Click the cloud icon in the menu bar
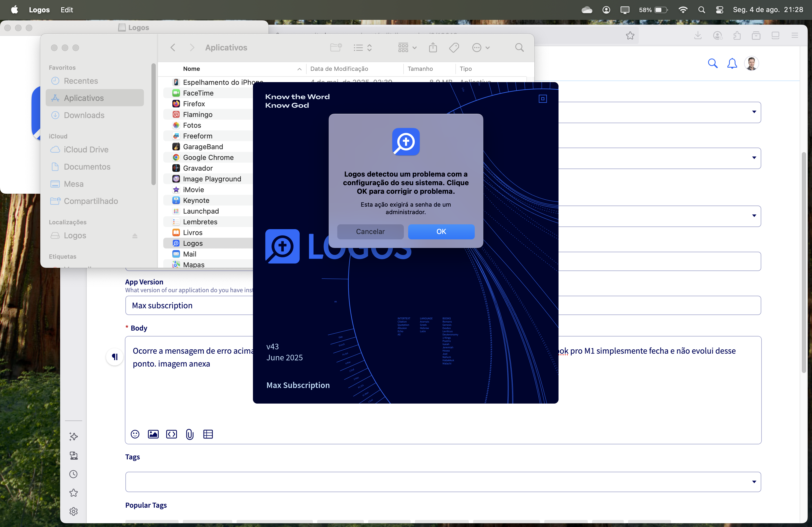Viewport: 812px width, 527px height. click(586, 10)
